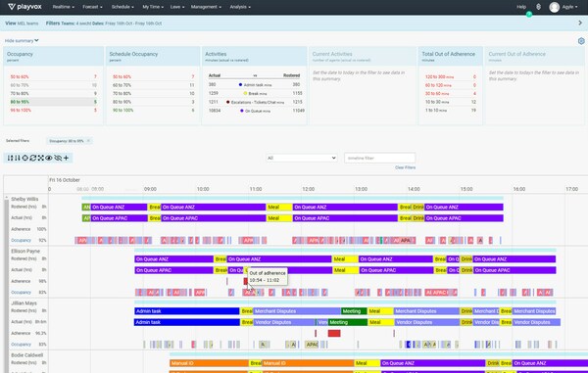
Task: Toggle the hide (crossed eye) icon in toolbar
Action: point(58,158)
